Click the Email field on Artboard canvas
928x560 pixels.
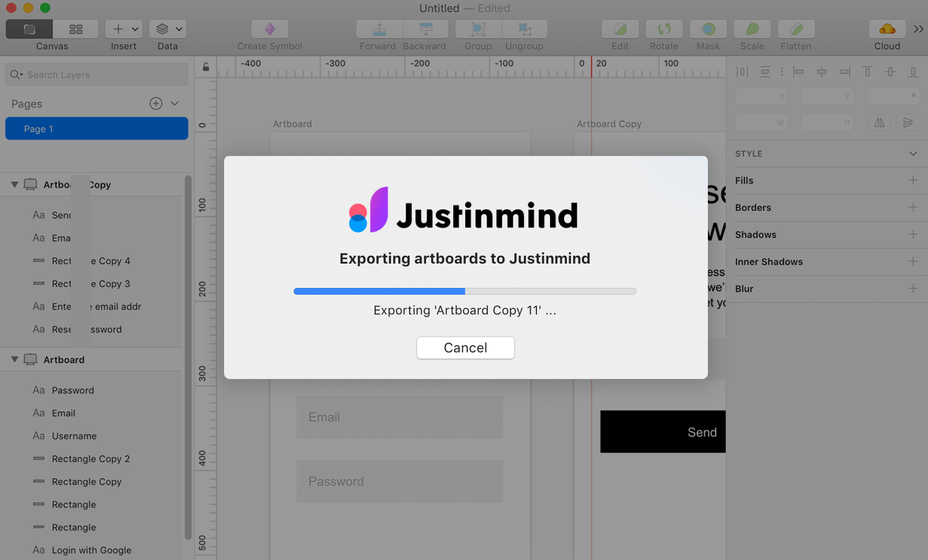(399, 417)
